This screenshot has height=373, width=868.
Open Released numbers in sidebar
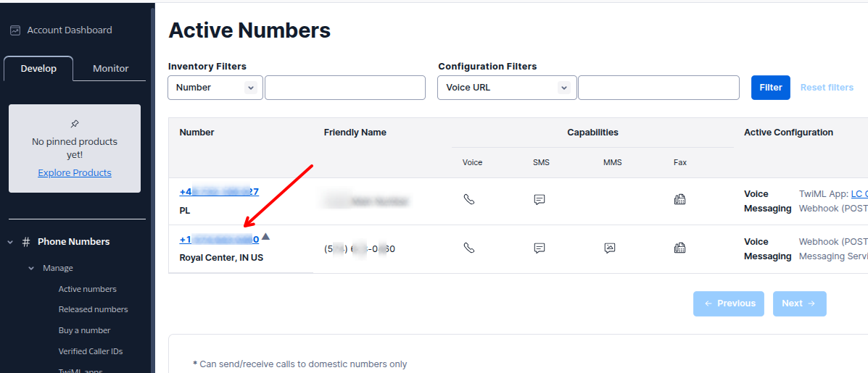pyautogui.click(x=93, y=309)
